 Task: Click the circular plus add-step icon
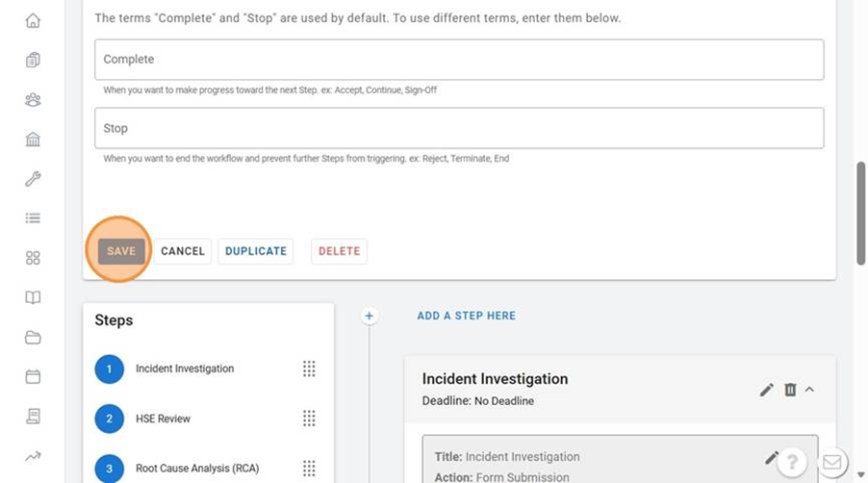(x=369, y=316)
